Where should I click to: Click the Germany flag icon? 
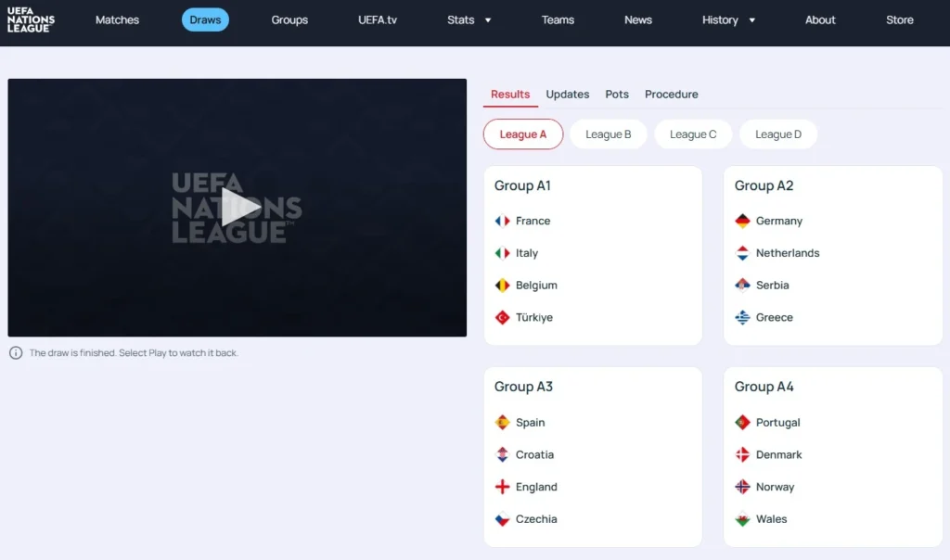(742, 221)
